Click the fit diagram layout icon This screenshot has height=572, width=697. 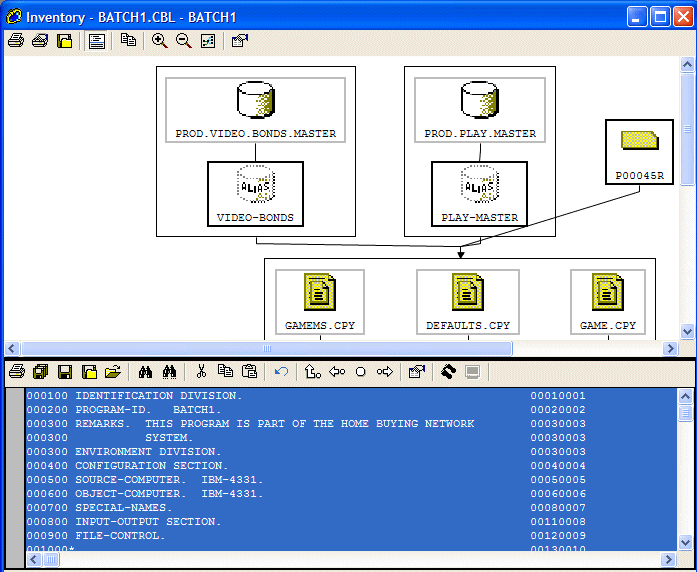[208, 41]
